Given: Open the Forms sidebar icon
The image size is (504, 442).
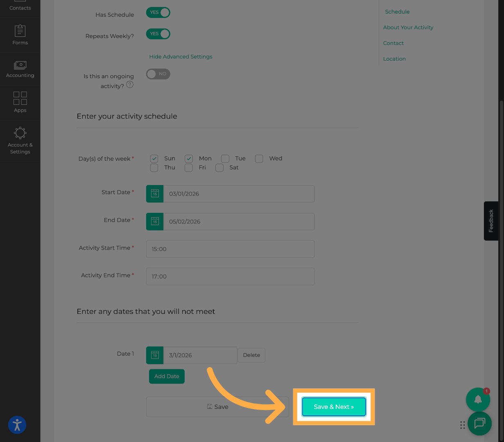Looking at the screenshot, I should pyautogui.click(x=20, y=31).
